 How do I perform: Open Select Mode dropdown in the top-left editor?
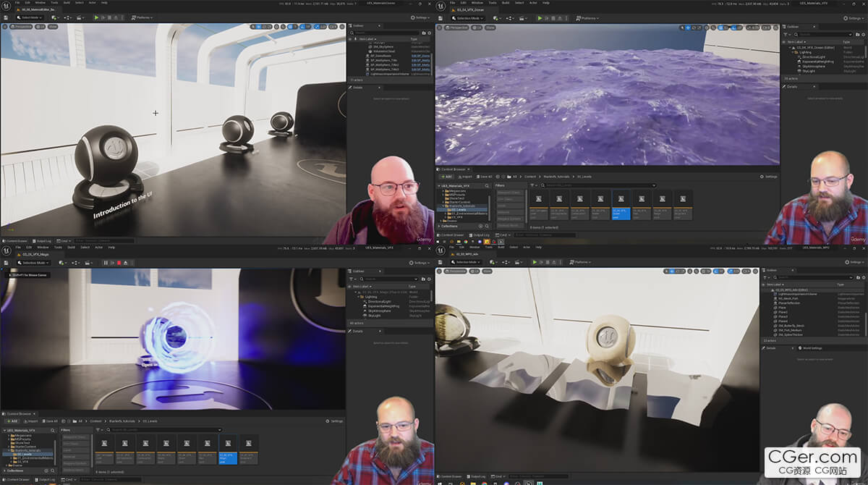point(30,17)
